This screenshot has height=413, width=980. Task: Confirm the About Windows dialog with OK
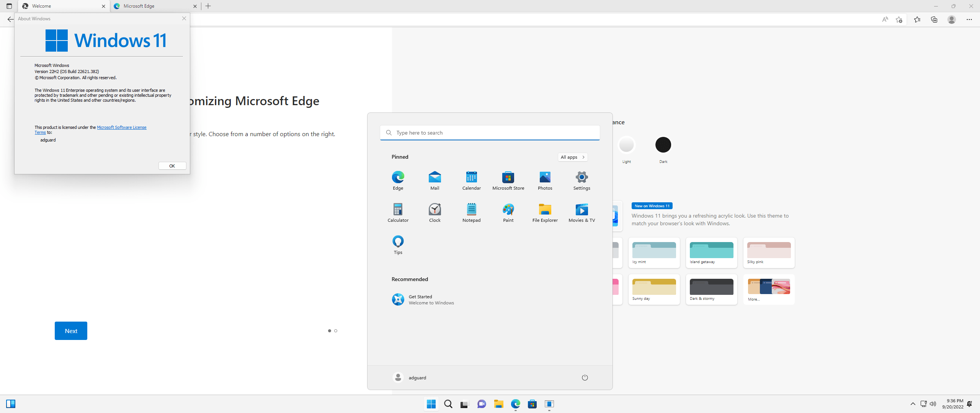[172, 166]
